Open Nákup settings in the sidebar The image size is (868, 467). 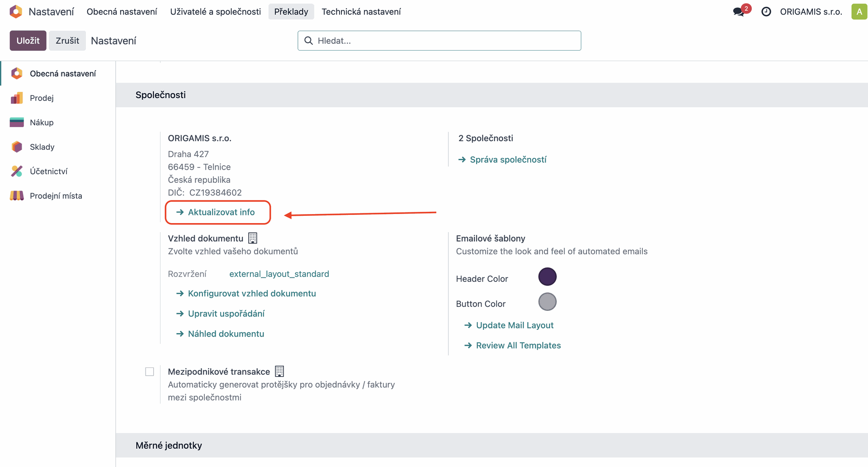click(x=58, y=122)
